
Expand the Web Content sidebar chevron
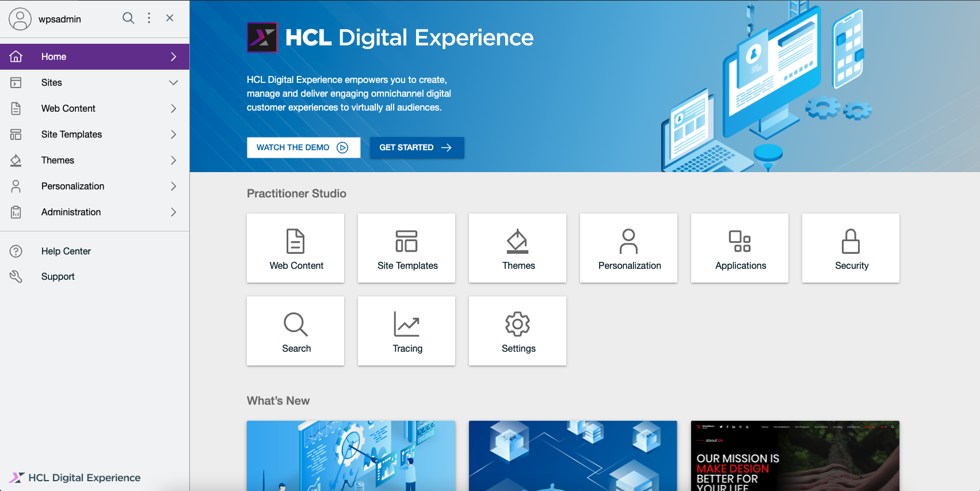[173, 108]
